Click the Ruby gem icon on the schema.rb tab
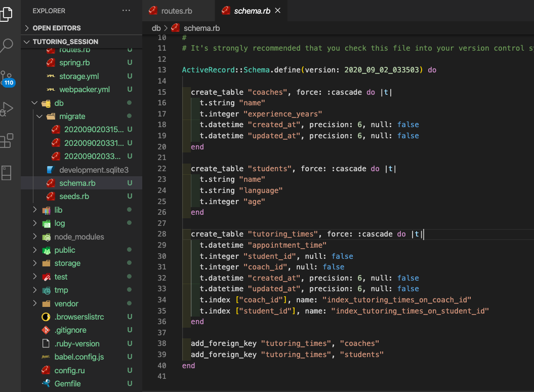The image size is (534, 392). 226,10
